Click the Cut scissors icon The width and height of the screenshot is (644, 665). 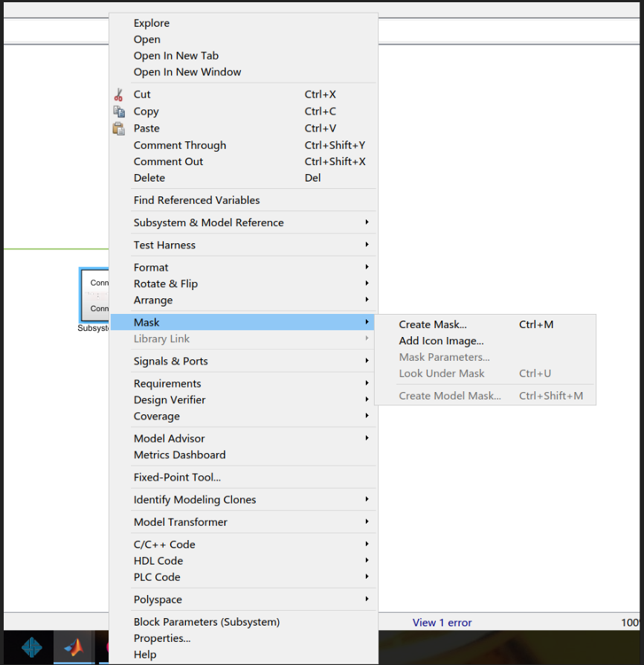point(118,94)
